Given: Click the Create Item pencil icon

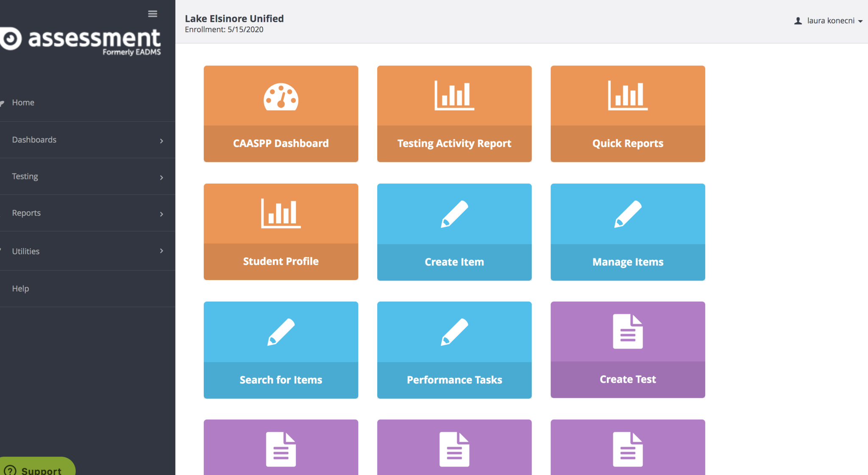Looking at the screenshot, I should (454, 214).
